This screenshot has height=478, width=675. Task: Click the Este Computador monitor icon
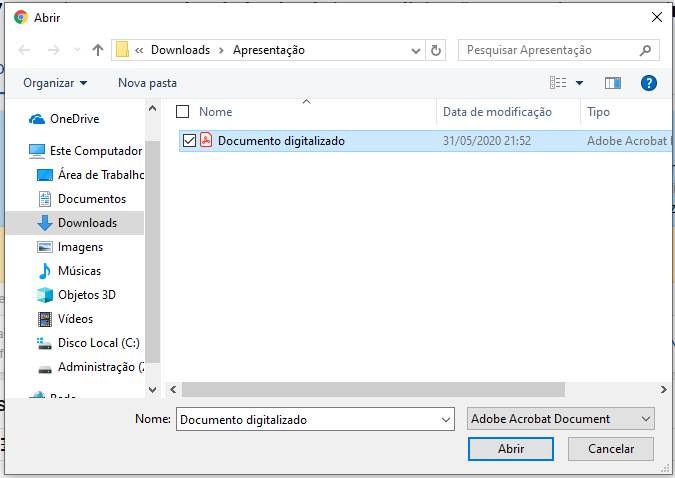pyautogui.click(x=37, y=151)
